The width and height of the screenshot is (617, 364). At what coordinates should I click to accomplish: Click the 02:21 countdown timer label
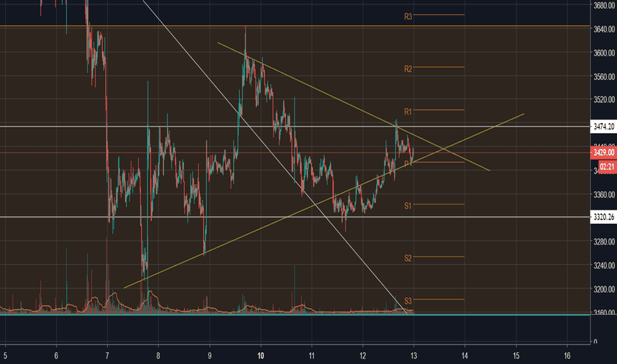coord(607,167)
